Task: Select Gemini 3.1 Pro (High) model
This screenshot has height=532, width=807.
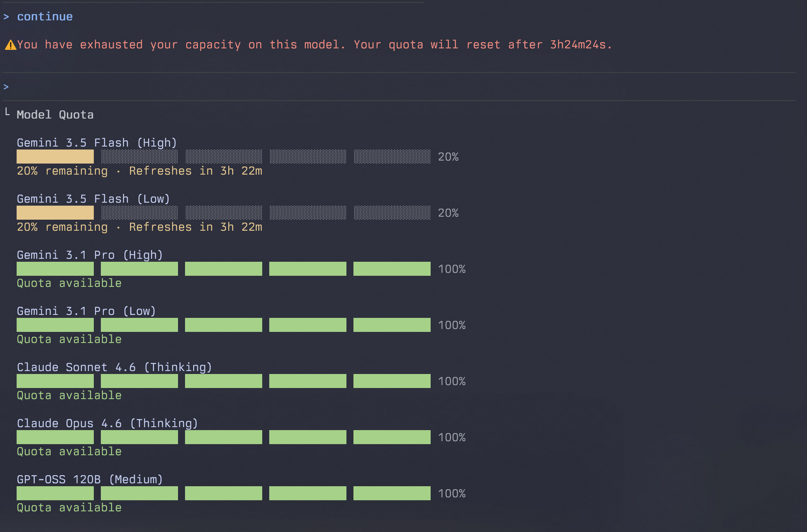Action: [x=90, y=255]
